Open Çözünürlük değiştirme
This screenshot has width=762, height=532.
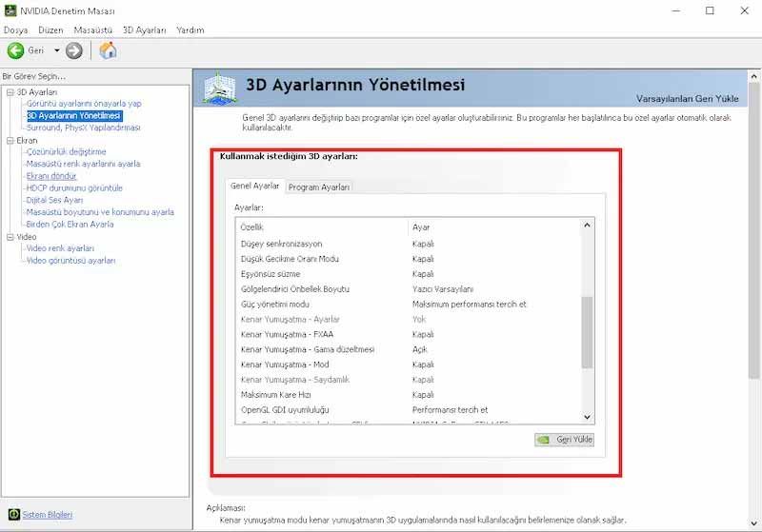pyautogui.click(x=66, y=151)
